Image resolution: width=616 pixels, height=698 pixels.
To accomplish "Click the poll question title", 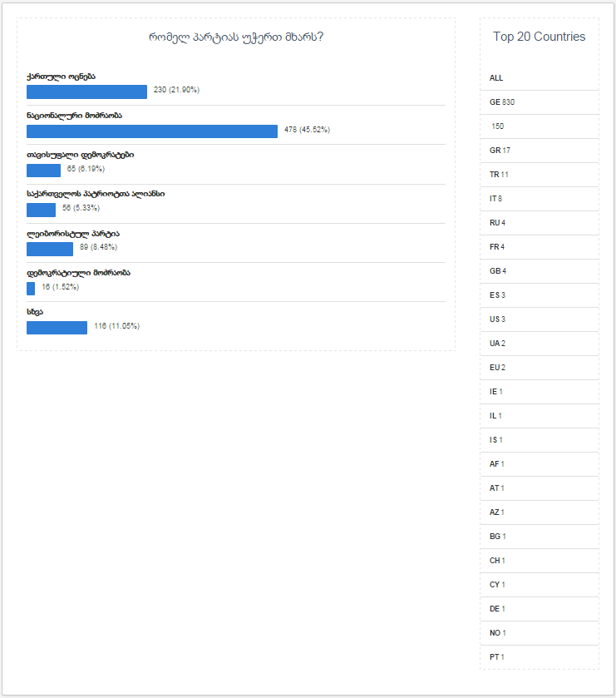I will coord(236,37).
